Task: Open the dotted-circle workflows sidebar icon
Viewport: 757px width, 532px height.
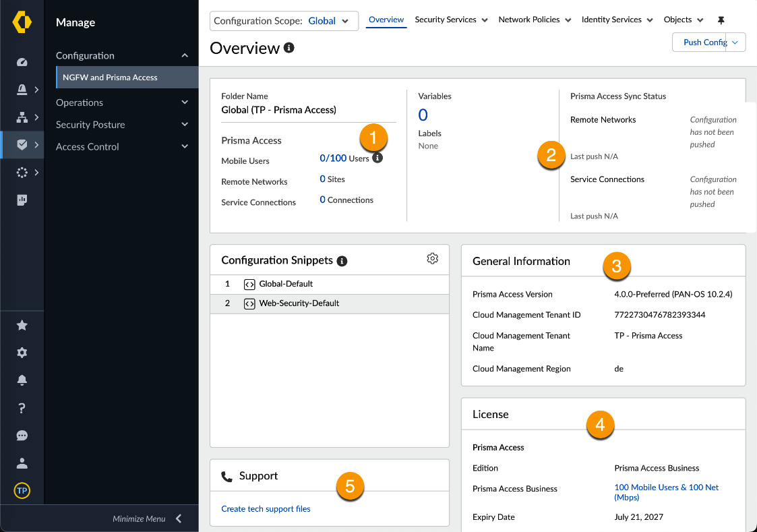Action: point(22,173)
